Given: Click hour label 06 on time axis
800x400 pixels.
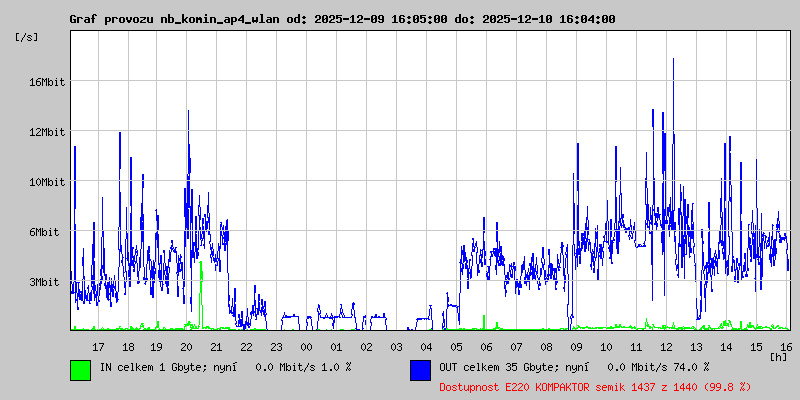Looking at the screenshot, I should coord(486,347).
